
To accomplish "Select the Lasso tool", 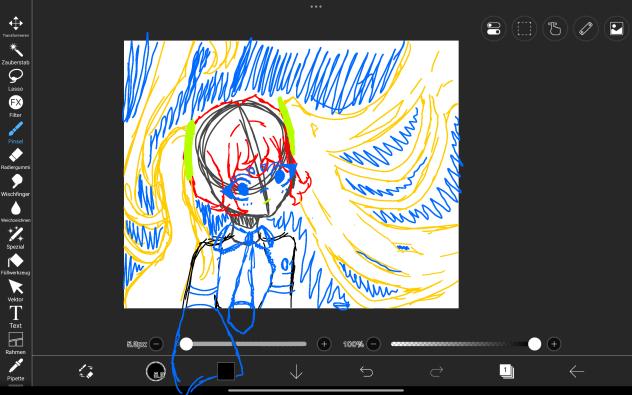I will [16, 80].
